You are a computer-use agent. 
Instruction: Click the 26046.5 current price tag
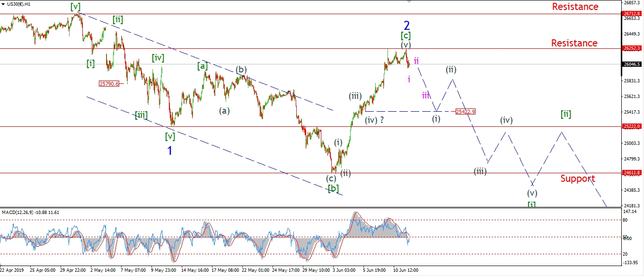click(x=632, y=64)
